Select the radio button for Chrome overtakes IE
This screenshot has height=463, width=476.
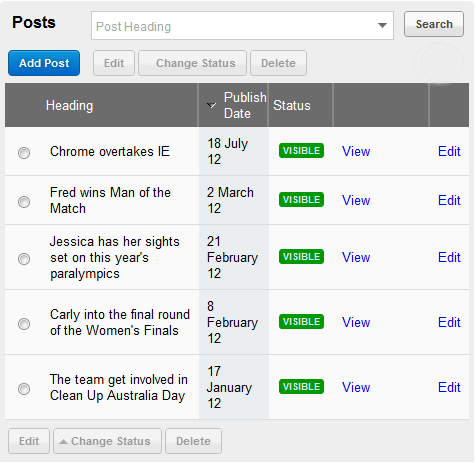(x=24, y=153)
